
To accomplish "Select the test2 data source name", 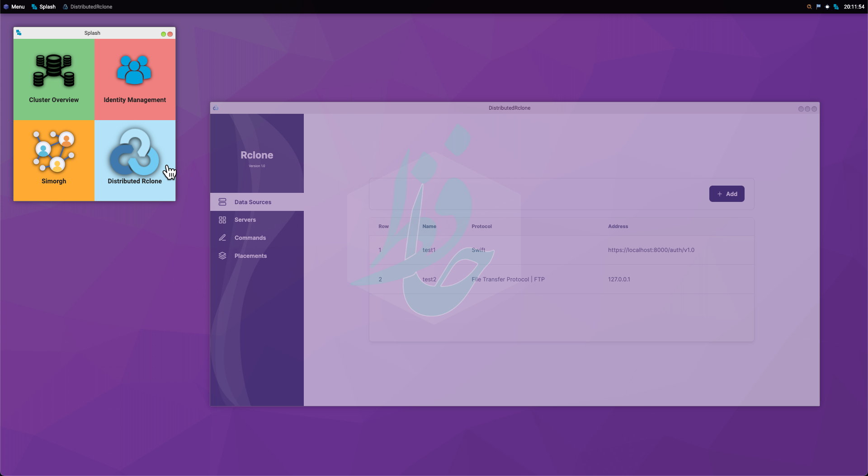I will pyautogui.click(x=429, y=279).
